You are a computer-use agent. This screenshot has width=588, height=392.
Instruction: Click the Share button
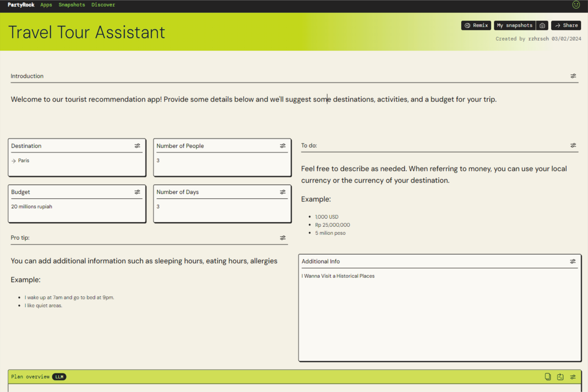click(x=566, y=26)
